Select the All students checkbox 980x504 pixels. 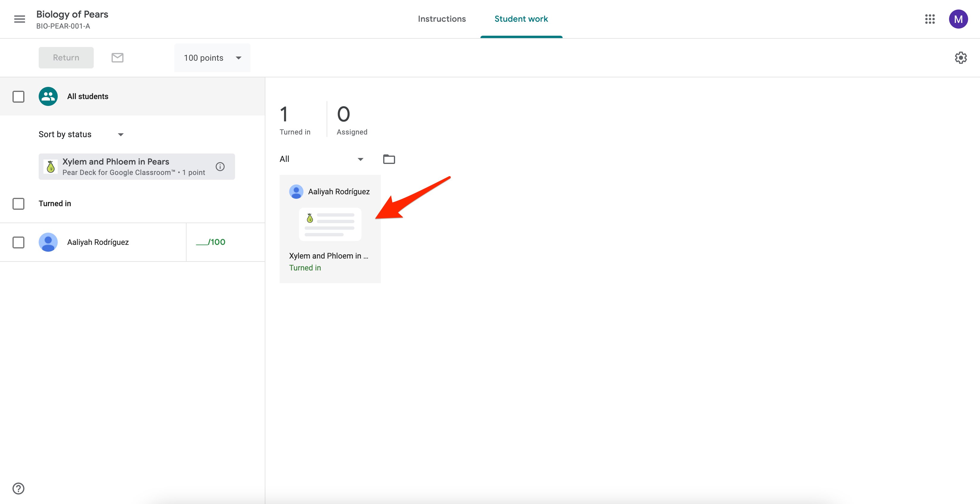click(x=18, y=96)
